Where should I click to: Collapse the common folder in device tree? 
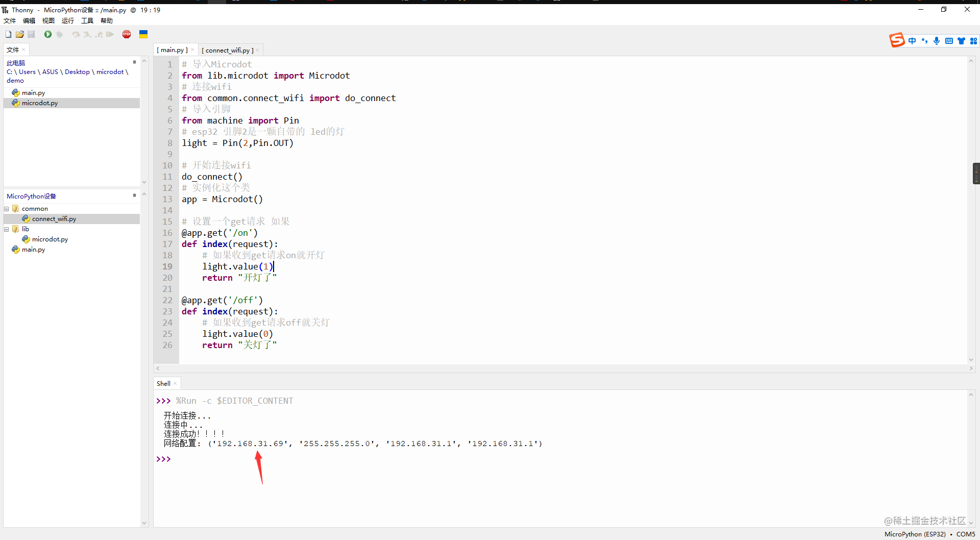pos(7,209)
